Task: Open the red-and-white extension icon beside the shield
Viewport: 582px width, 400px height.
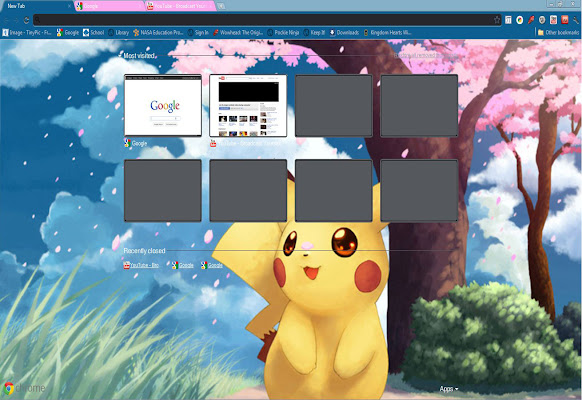Action: (553, 20)
